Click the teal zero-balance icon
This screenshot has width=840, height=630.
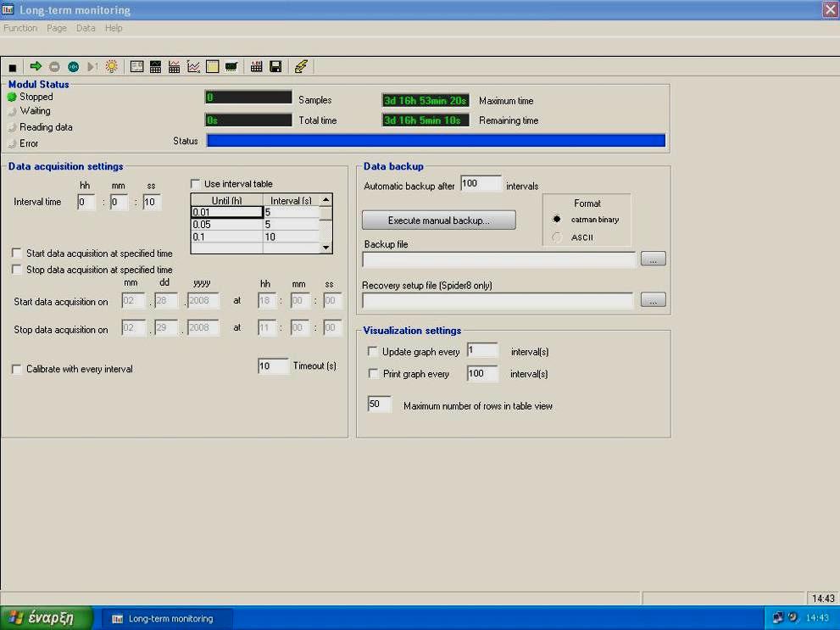point(74,66)
